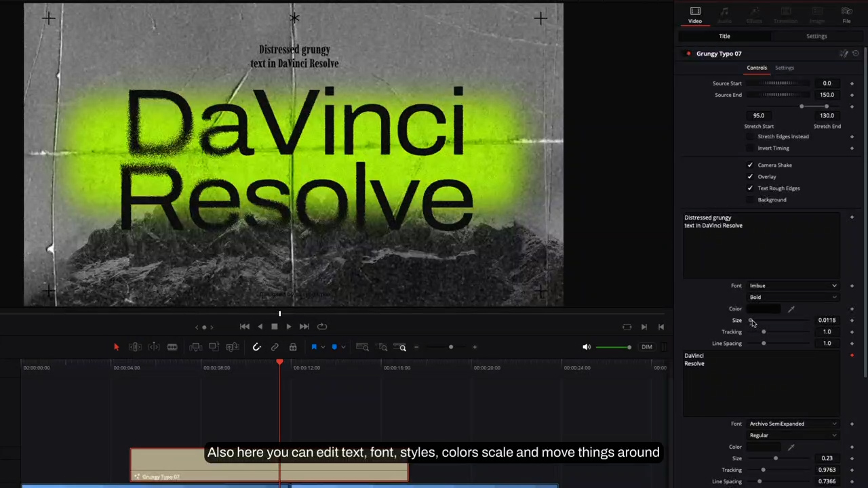This screenshot has height=488, width=868.
Task: Toggle timeline snapping magnet icon
Action: 256,347
